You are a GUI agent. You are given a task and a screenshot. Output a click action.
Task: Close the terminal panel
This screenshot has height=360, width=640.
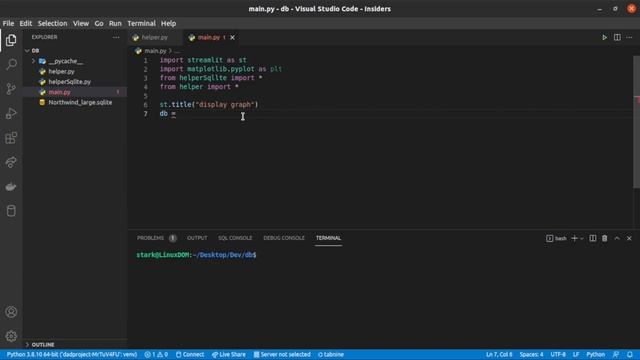(x=629, y=238)
